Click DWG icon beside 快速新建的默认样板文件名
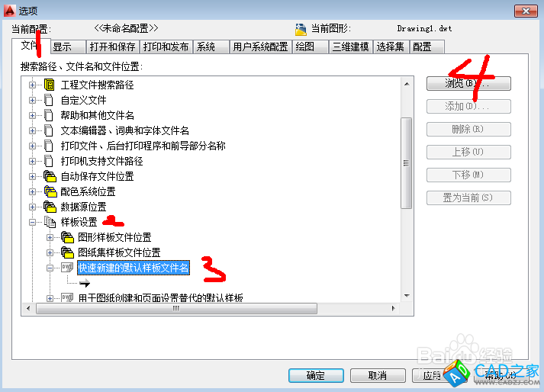This screenshot has height=392, width=544. pyautogui.click(x=67, y=268)
